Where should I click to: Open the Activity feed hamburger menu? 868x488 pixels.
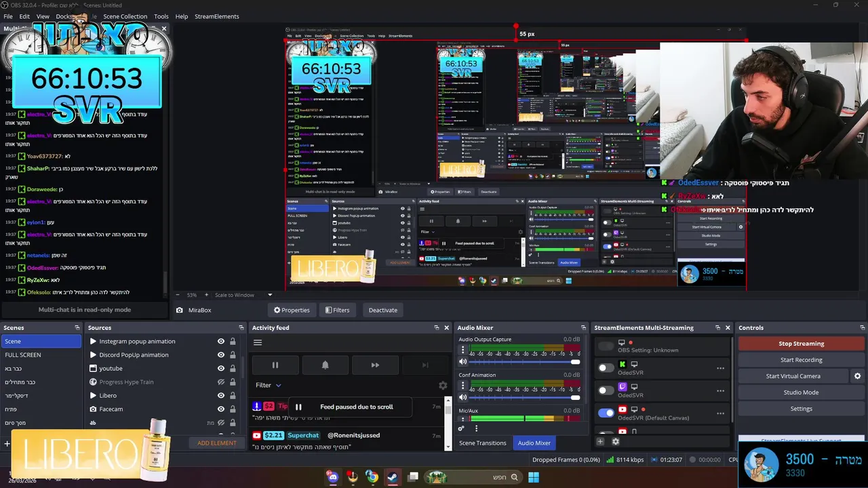click(x=258, y=342)
